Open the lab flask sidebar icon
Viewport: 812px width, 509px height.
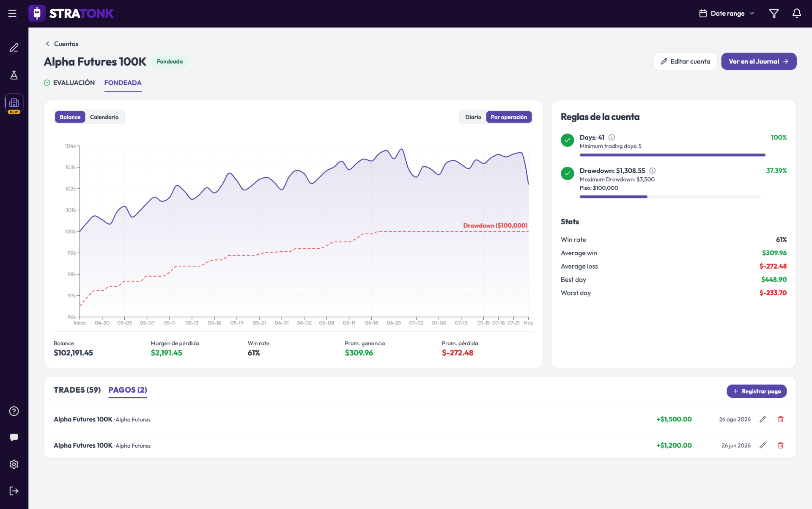coord(14,75)
